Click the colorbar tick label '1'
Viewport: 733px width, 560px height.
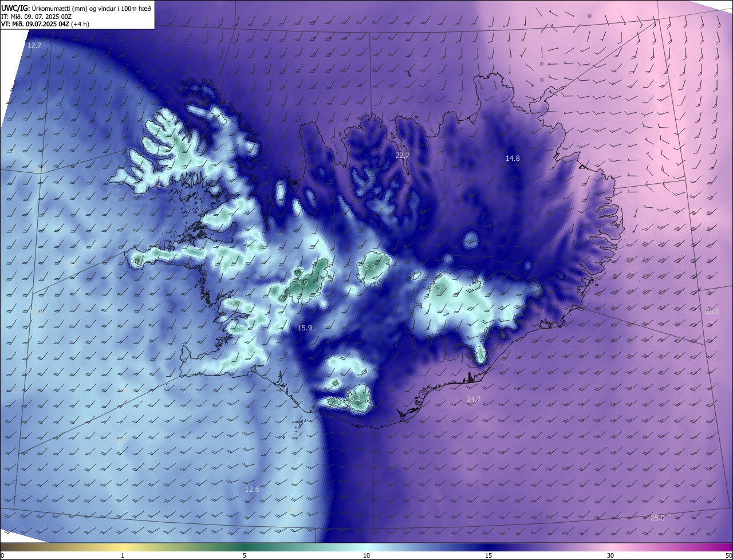click(123, 555)
